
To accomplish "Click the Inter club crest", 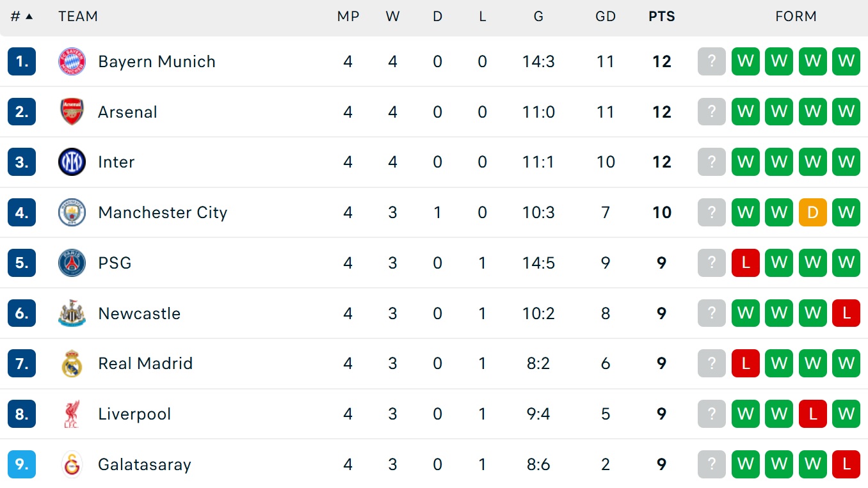I will coord(72,162).
